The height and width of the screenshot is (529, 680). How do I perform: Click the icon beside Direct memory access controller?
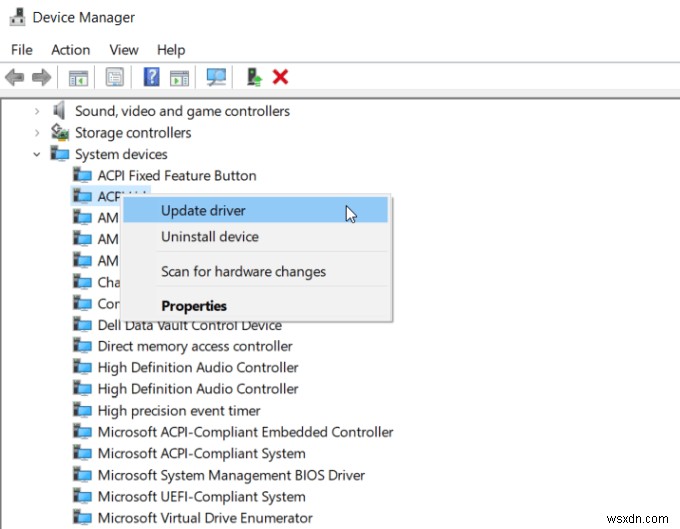82,346
